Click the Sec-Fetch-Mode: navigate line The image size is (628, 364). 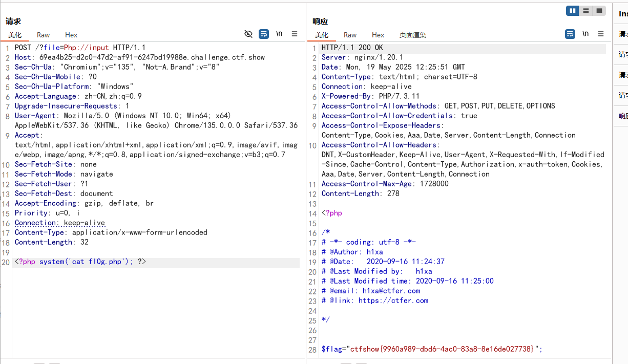pos(64,174)
